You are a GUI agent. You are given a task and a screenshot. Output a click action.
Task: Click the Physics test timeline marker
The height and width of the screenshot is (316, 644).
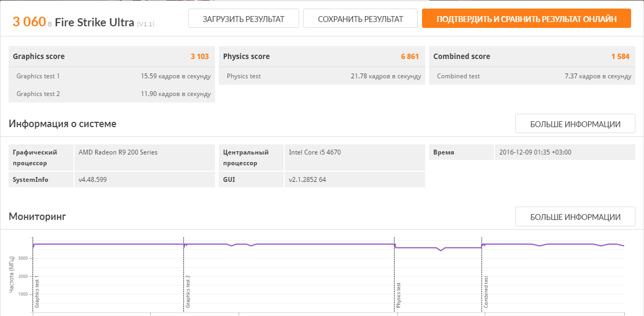click(x=398, y=295)
